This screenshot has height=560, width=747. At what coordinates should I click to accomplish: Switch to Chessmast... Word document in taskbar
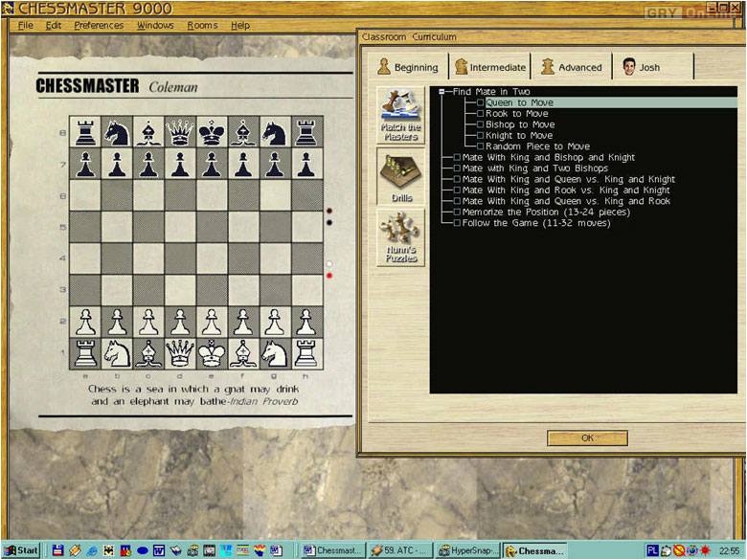click(333, 550)
